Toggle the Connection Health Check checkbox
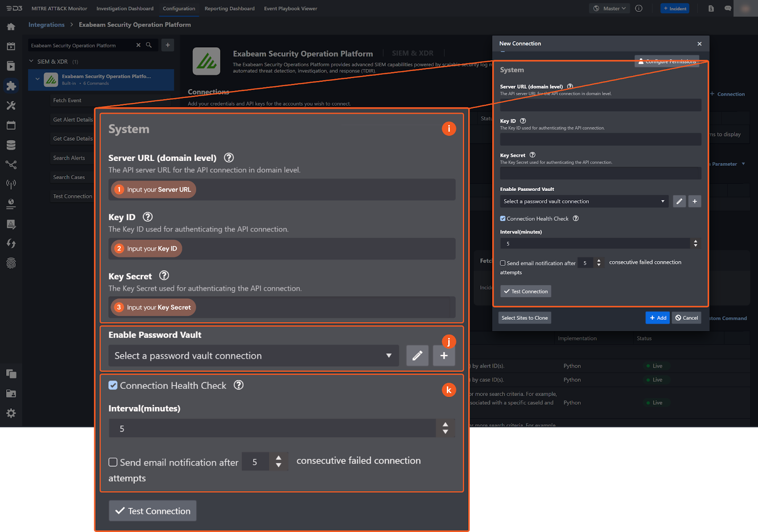 [503, 218]
